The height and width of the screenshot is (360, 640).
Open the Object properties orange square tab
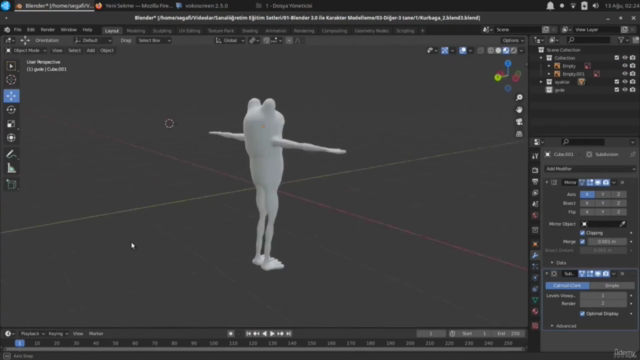click(535, 244)
